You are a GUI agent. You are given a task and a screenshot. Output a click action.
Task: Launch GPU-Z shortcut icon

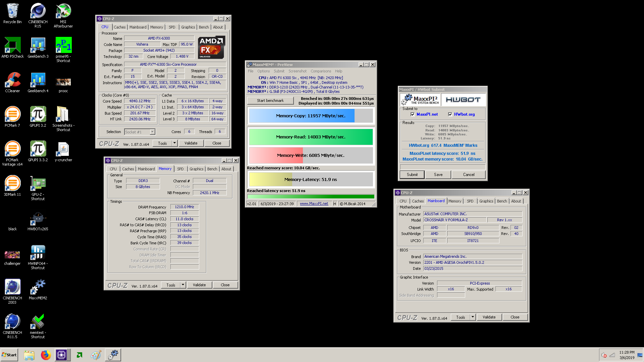click(38, 188)
